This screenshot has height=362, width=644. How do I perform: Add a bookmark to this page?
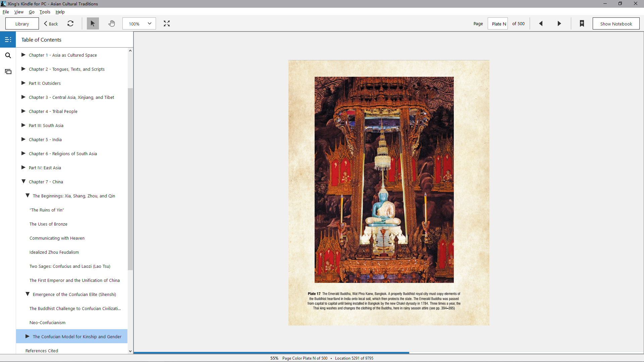tap(582, 23)
